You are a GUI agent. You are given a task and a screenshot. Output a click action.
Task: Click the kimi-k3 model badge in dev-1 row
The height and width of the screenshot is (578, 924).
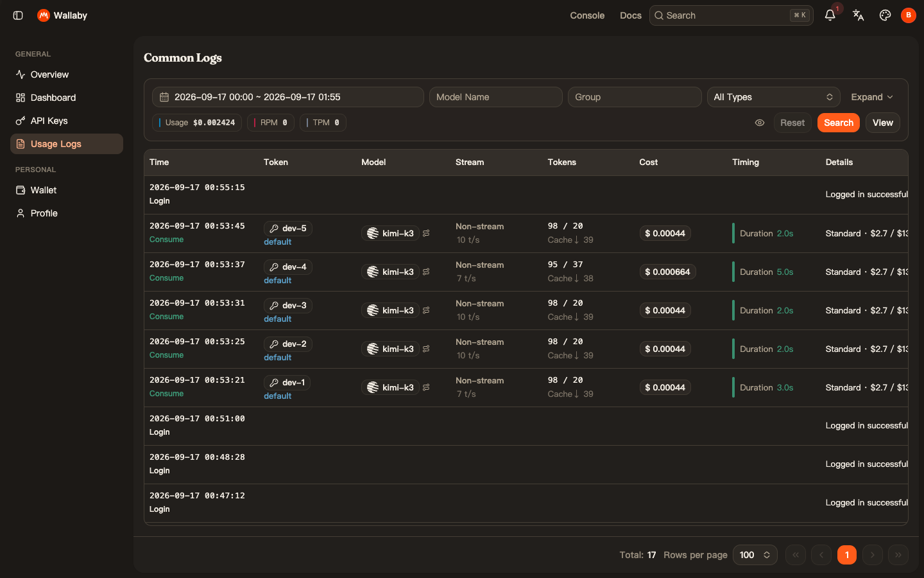click(x=390, y=387)
